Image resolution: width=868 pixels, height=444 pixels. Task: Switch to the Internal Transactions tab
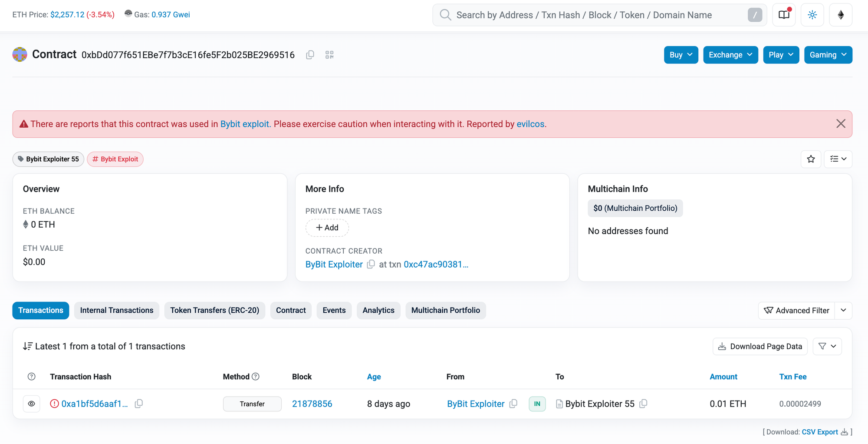pos(116,310)
